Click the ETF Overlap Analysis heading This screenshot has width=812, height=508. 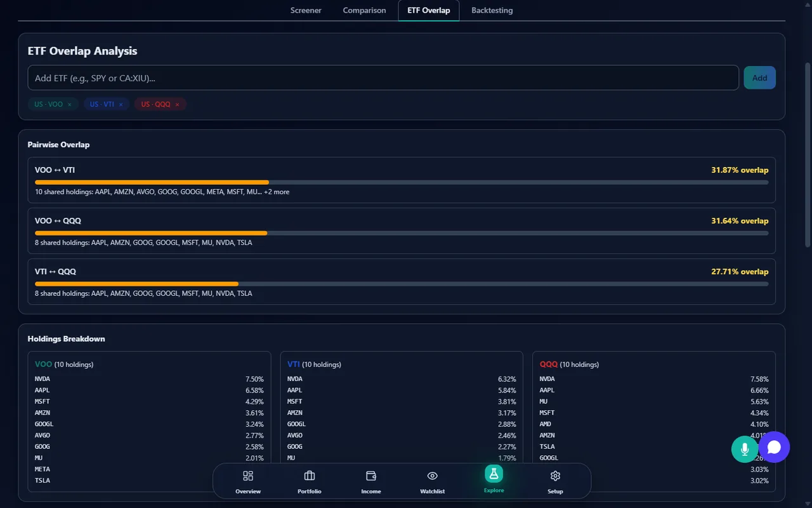[x=82, y=51]
